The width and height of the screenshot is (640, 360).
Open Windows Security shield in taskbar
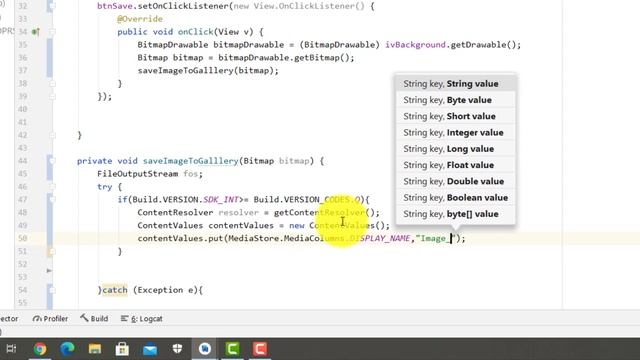(177, 349)
